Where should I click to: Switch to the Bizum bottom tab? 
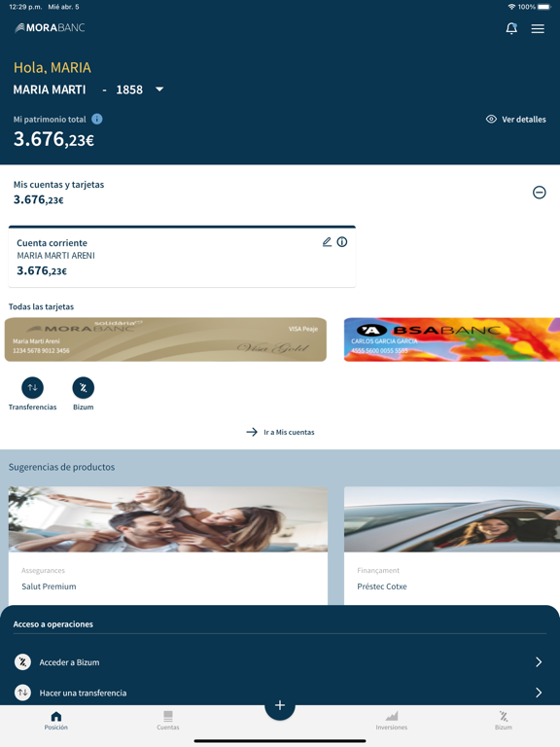pos(504,721)
